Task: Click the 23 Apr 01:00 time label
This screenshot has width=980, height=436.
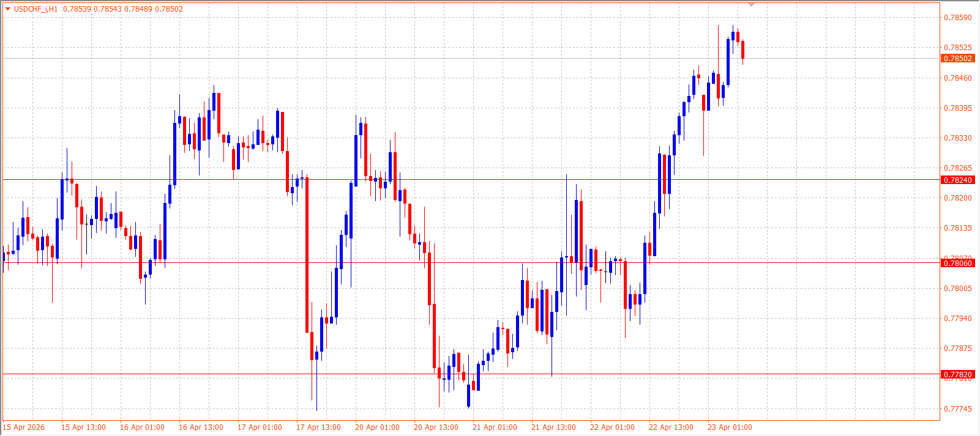Action: (x=730, y=427)
